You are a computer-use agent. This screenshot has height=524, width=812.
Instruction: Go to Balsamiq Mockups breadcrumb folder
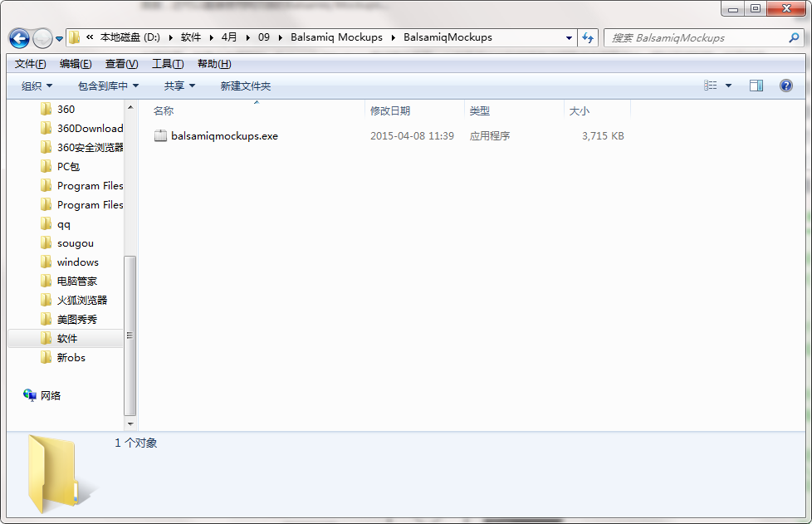pos(336,37)
